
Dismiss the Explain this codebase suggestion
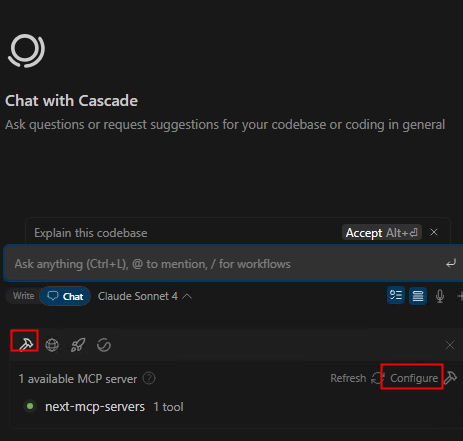434,232
